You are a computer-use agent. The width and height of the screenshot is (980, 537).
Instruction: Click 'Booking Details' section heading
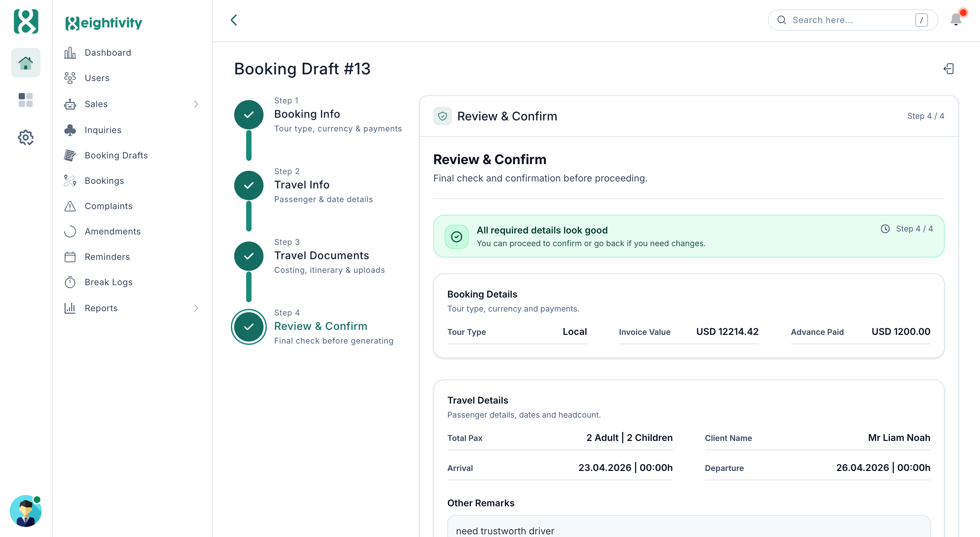click(x=482, y=295)
